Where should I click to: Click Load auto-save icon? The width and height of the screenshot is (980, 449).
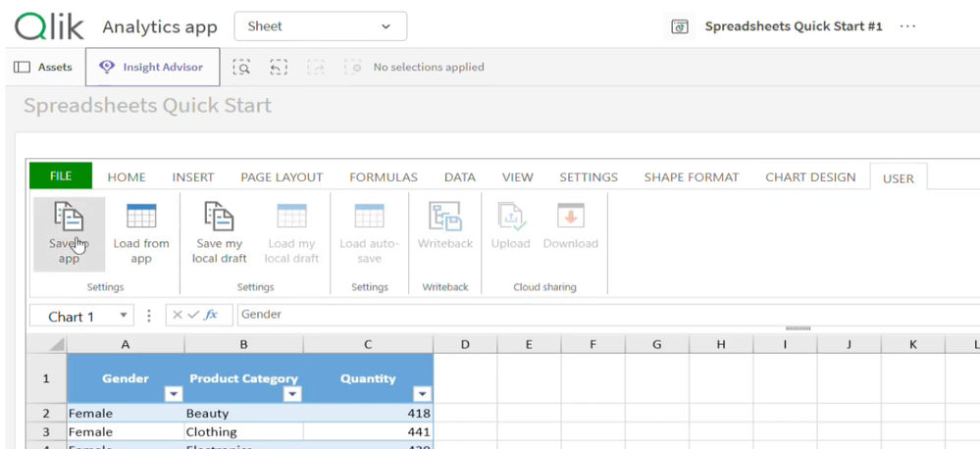[x=370, y=216]
